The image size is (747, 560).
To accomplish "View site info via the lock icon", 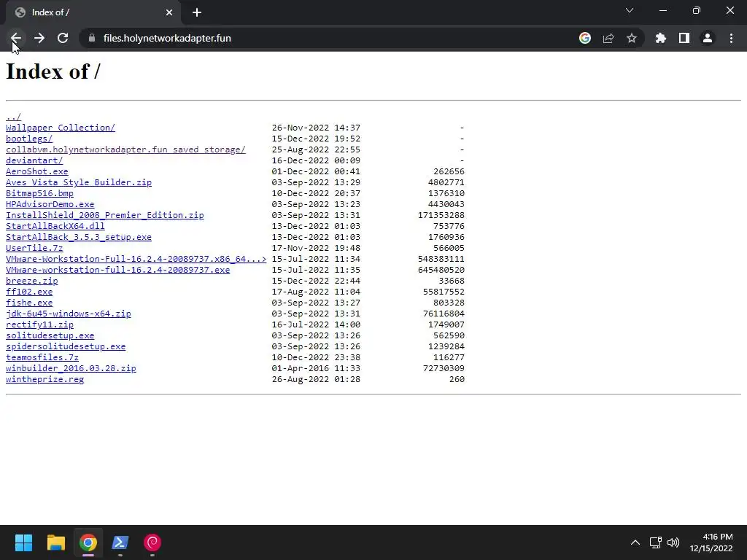I will [x=92, y=38].
